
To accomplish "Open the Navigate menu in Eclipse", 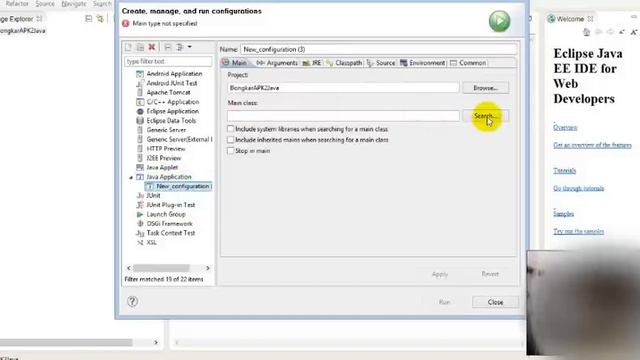I will [74, 4].
